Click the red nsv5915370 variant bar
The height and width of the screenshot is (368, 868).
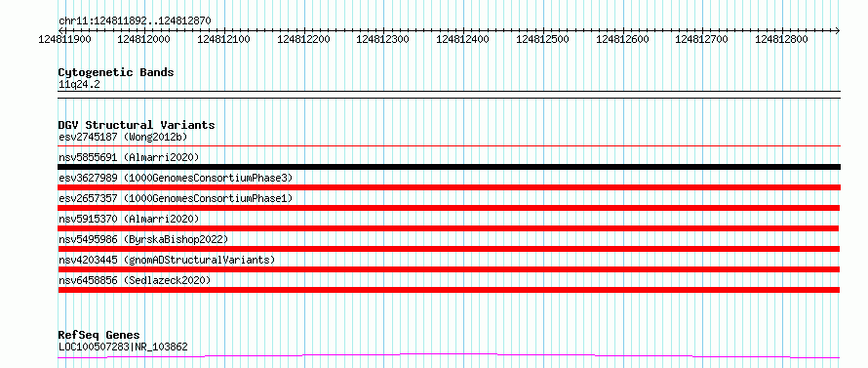[x=448, y=228]
